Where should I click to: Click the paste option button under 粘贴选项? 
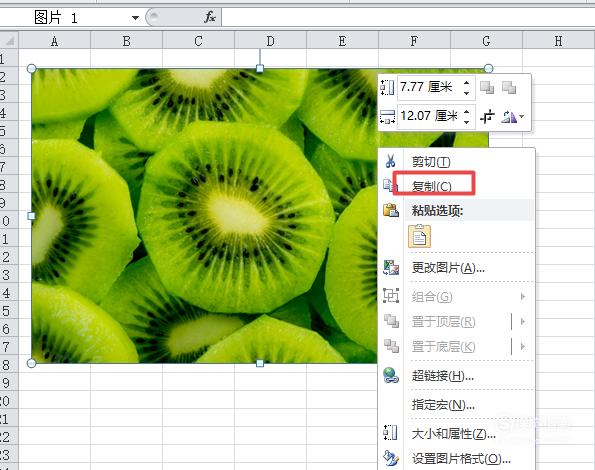pyautogui.click(x=419, y=236)
